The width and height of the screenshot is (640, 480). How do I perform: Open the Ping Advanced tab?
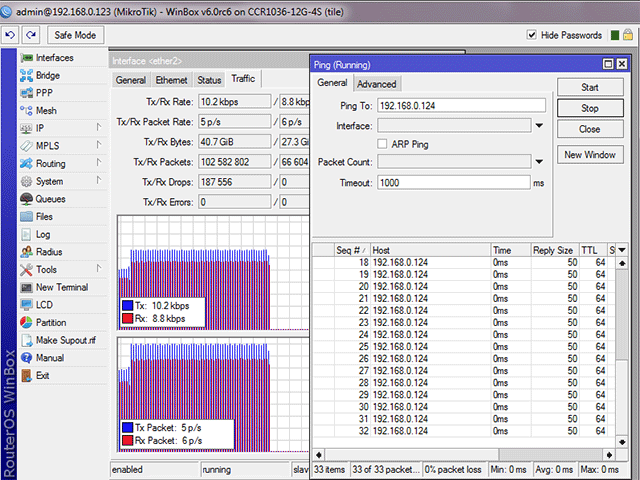[377, 84]
